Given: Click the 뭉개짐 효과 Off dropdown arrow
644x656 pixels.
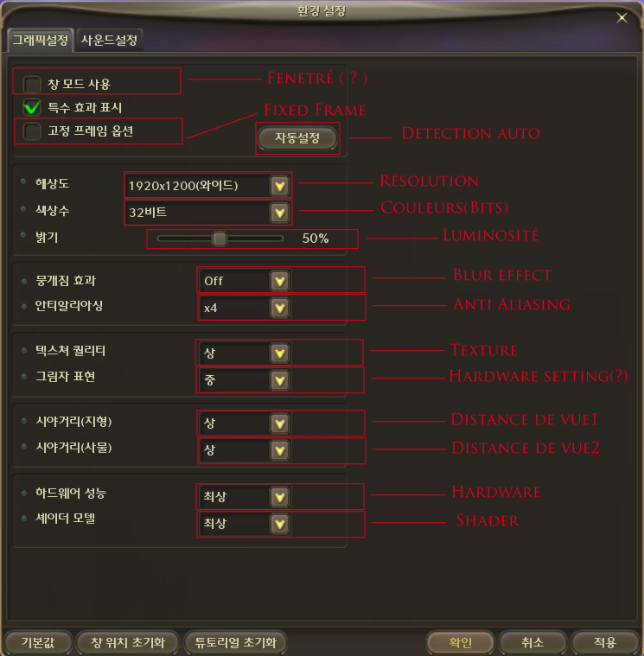Looking at the screenshot, I should coord(280,281).
